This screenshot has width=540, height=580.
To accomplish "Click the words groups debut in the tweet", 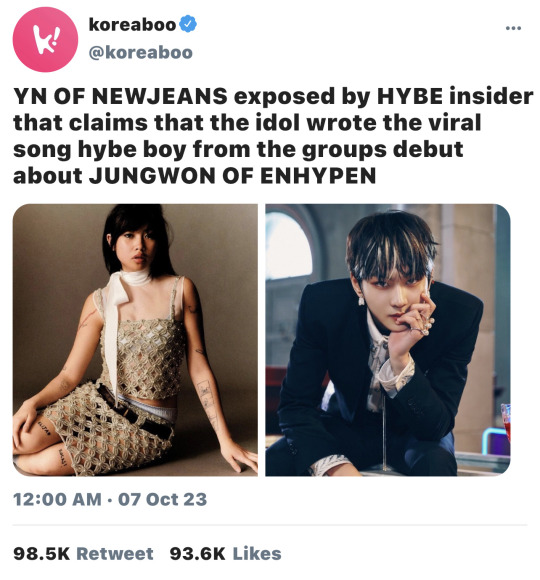I will pos(383,150).
